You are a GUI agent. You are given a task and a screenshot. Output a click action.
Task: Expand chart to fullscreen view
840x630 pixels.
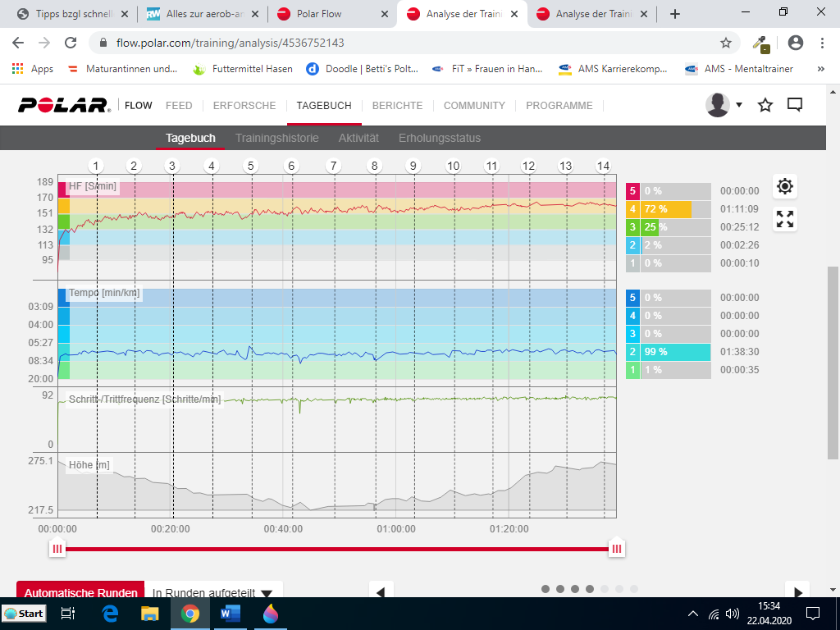(x=785, y=219)
